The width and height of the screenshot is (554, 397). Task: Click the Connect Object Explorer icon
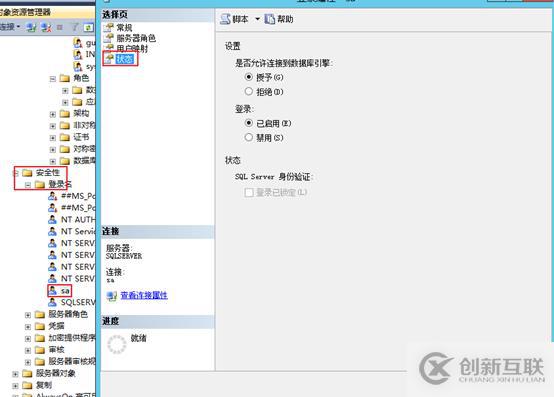[x=31, y=27]
